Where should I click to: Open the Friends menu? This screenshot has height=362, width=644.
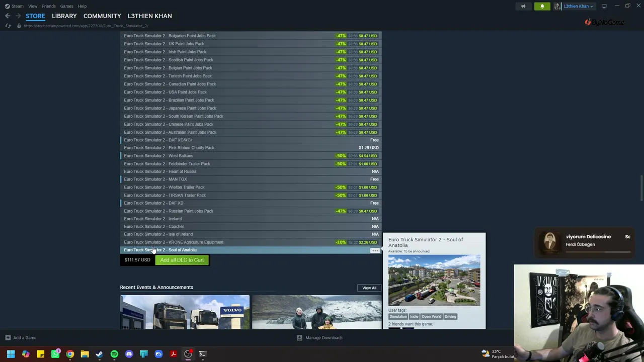49,6
